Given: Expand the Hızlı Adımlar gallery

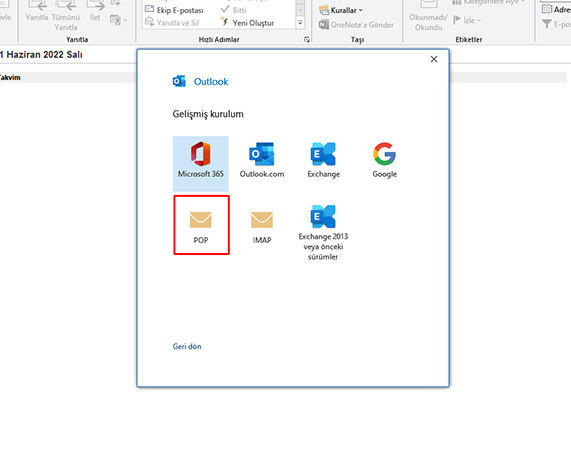Looking at the screenshot, I should tap(300, 23).
